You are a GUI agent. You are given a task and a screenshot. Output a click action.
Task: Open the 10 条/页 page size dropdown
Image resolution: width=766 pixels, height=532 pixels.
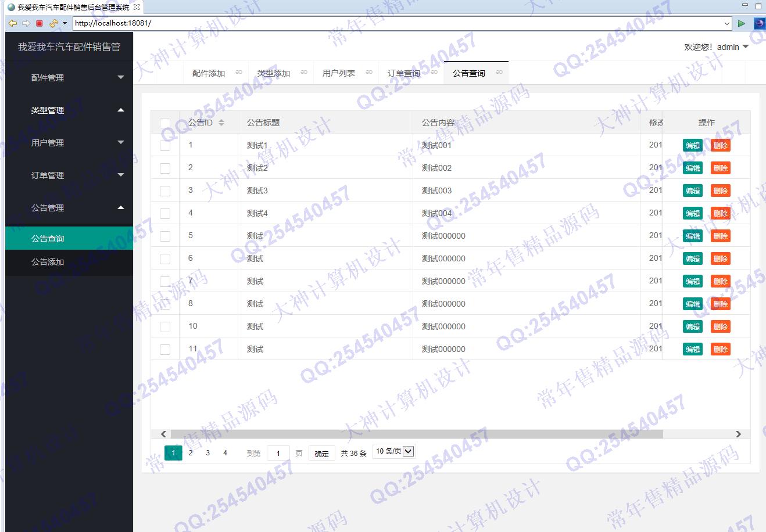point(394,451)
